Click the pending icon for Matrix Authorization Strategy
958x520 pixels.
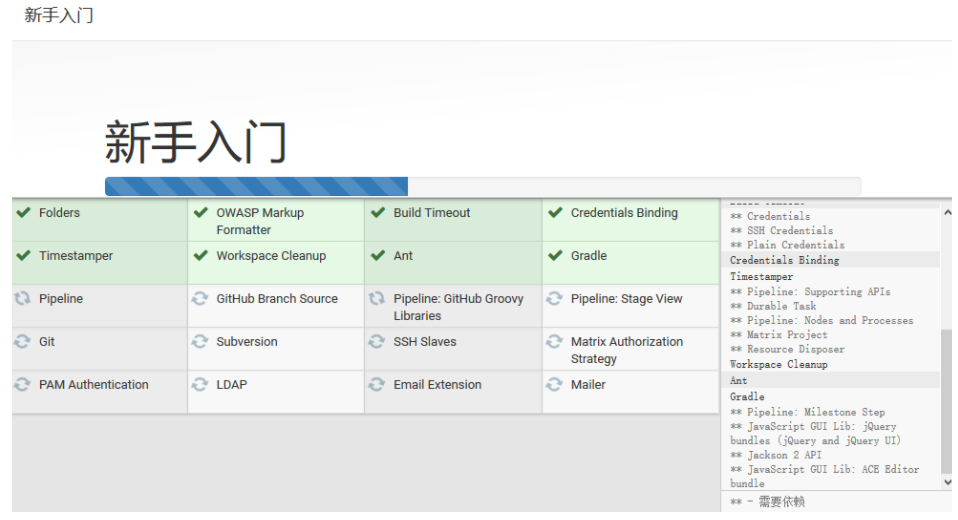(x=554, y=341)
